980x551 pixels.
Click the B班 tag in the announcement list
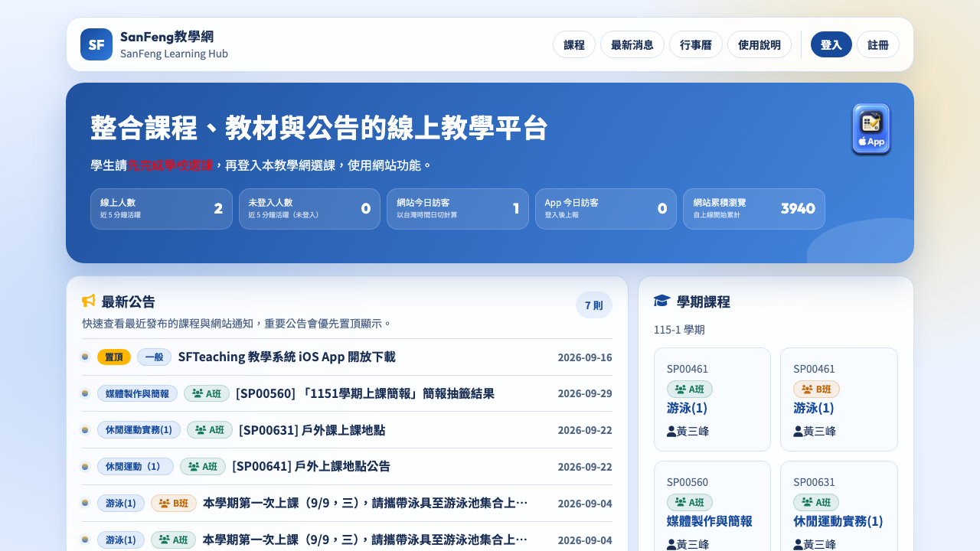[x=174, y=503]
